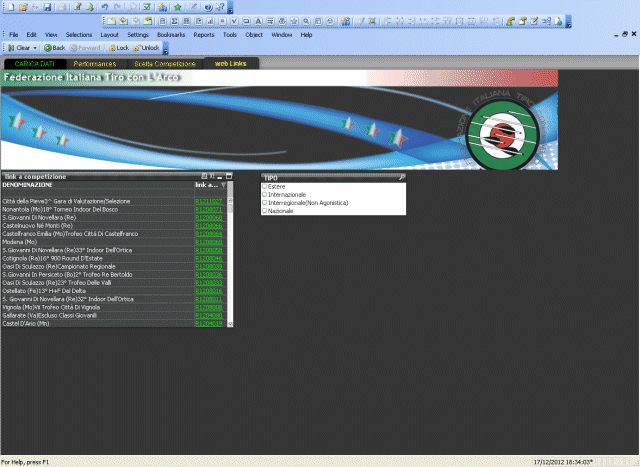This screenshot has width=640, height=467.
Task: Click the Edit Module icon
Action: click(x=534, y=21)
